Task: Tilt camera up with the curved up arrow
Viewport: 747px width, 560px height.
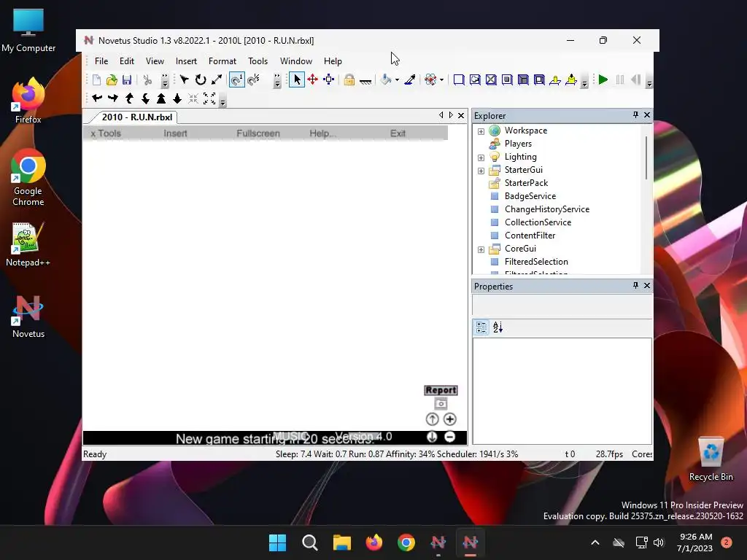Action: tap(129, 98)
